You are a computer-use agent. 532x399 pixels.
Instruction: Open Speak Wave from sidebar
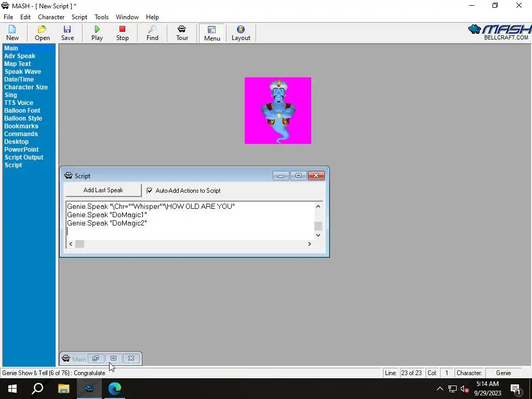(23, 72)
